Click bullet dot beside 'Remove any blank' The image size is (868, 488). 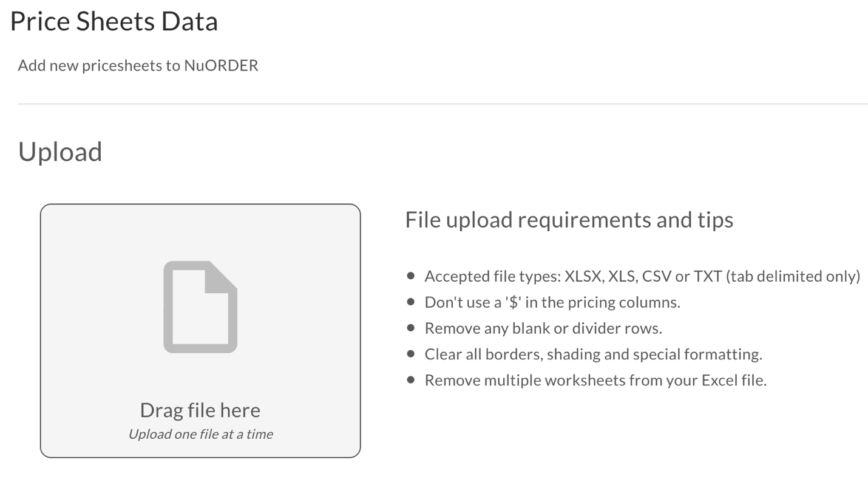point(411,328)
